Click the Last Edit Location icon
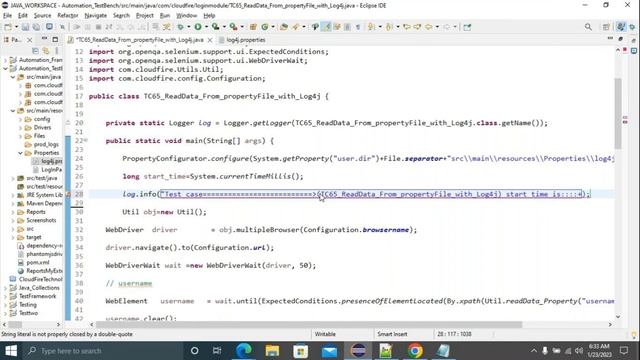 click(x=407, y=27)
